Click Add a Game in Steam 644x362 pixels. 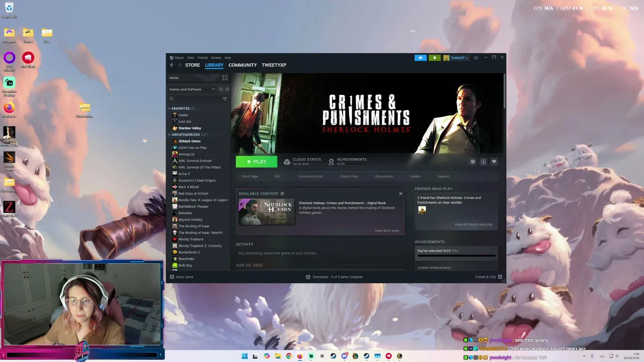pos(182,277)
